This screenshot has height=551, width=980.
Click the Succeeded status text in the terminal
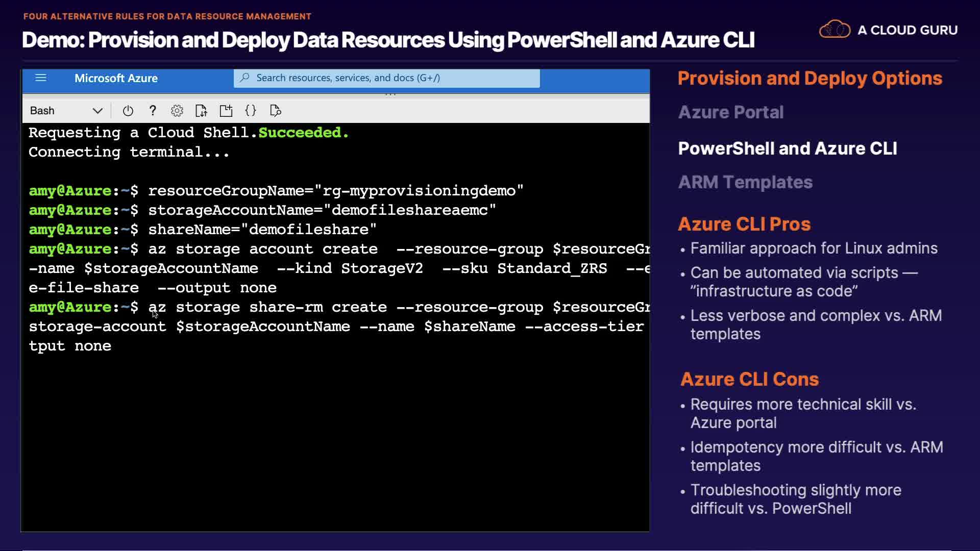click(x=303, y=133)
